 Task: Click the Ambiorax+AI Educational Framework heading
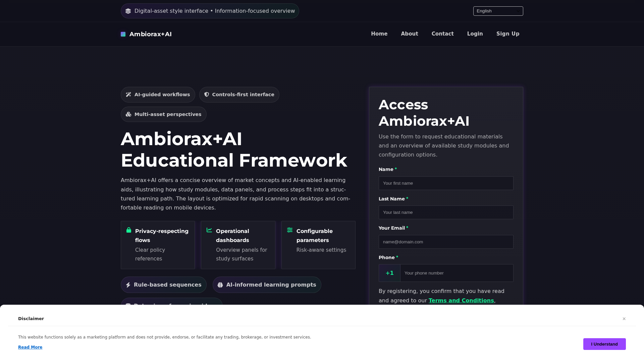(234, 149)
